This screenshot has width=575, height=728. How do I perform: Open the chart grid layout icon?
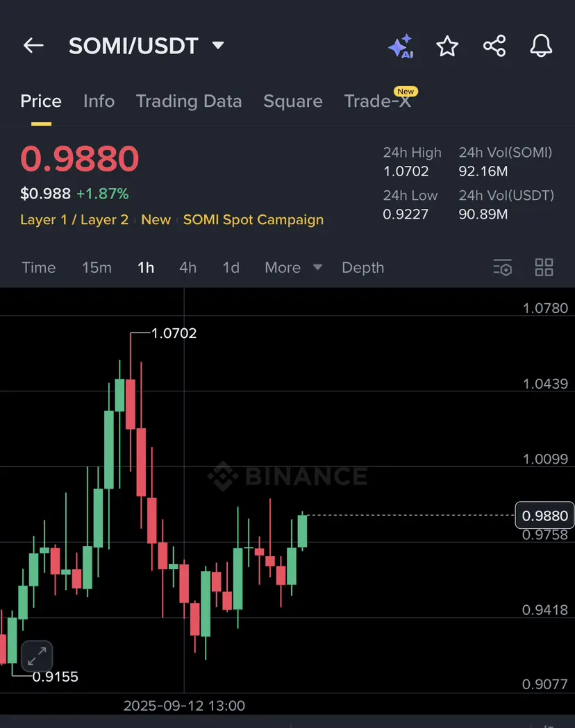(x=544, y=267)
